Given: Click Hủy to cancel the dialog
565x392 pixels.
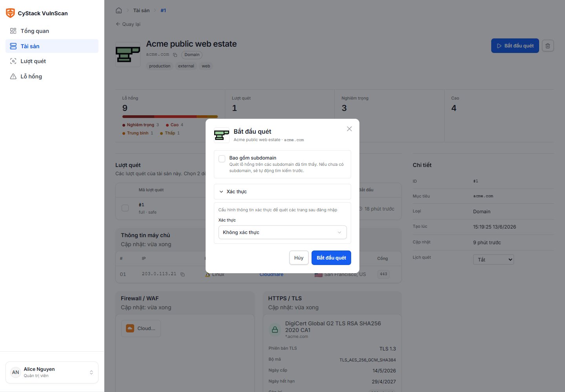Looking at the screenshot, I should click(299, 258).
